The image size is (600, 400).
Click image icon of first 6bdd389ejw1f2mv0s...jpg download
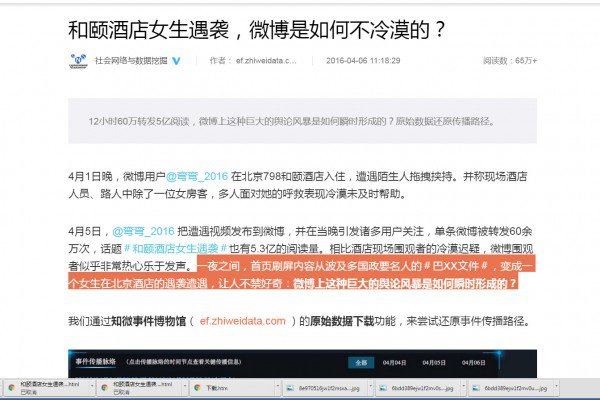383,388
